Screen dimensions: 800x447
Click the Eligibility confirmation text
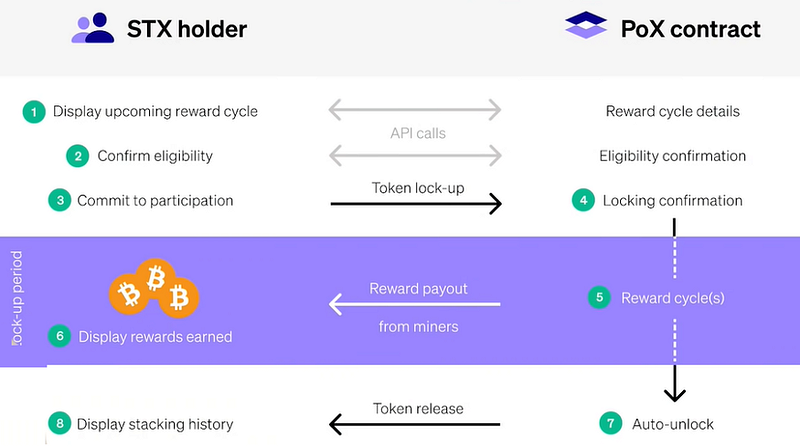tap(672, 156)
